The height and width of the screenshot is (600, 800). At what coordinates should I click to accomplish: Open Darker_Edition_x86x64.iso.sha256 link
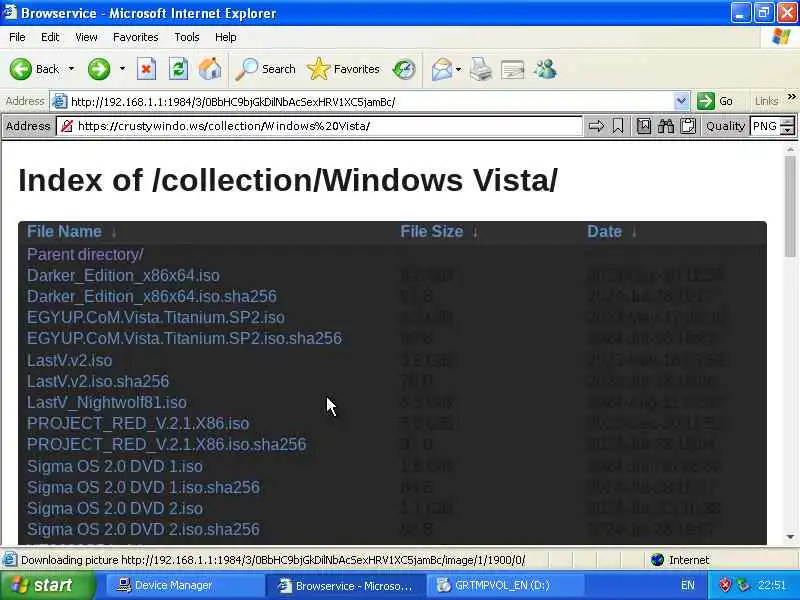(x=152, y=296)
